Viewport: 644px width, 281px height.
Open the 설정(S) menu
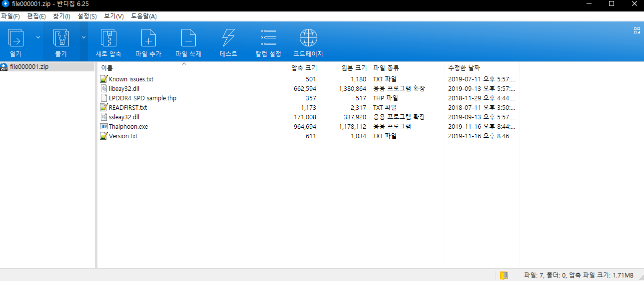[87, 16]
